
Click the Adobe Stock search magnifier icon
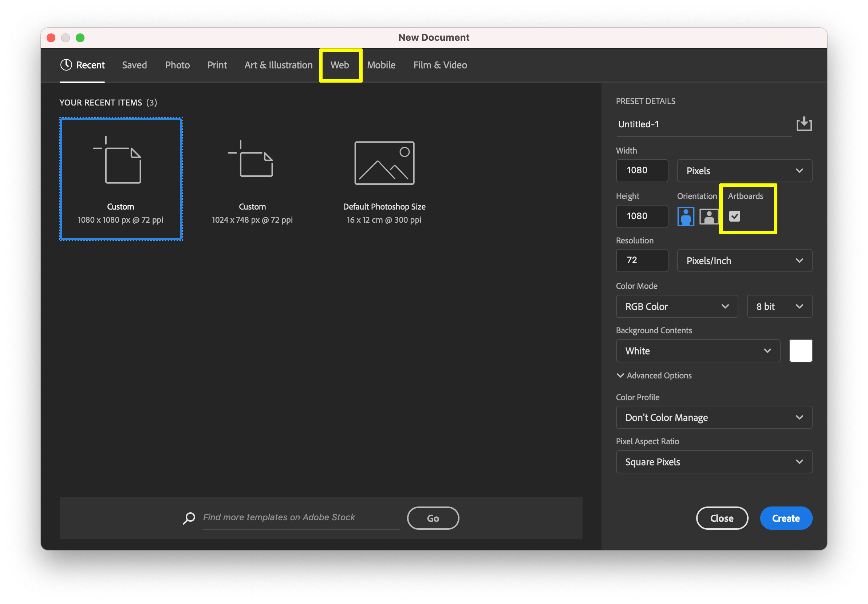[x=189, y=518]
